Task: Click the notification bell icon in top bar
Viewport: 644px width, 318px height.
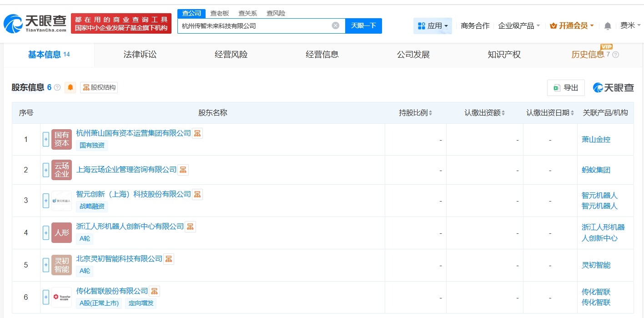Action: click(607, 26)
